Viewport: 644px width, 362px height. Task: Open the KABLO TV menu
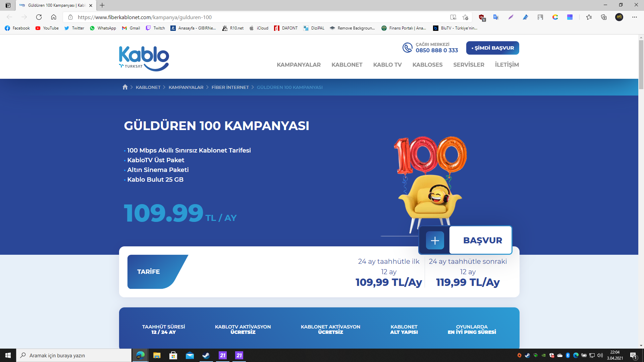tap(387, 65)
